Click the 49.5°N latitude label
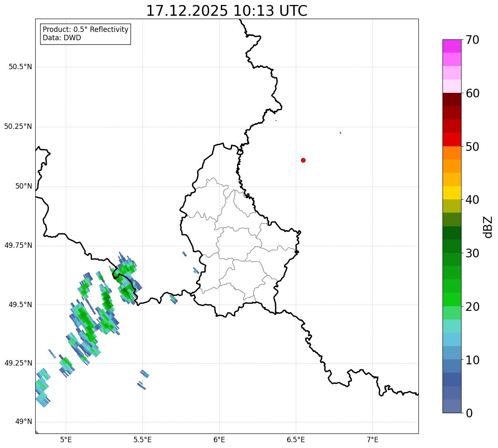The width and height of the screenshot is (498, 448). click(x=20, y=305)
